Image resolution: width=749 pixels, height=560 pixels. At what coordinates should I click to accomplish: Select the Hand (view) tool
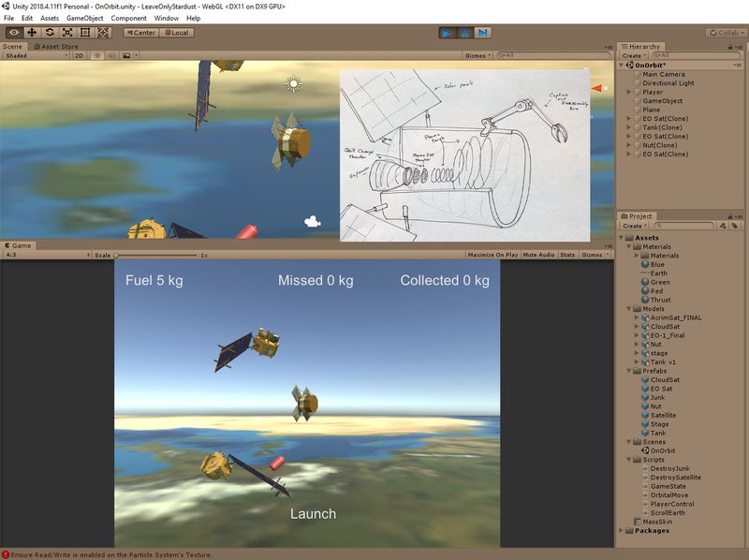tap(14, 32)
